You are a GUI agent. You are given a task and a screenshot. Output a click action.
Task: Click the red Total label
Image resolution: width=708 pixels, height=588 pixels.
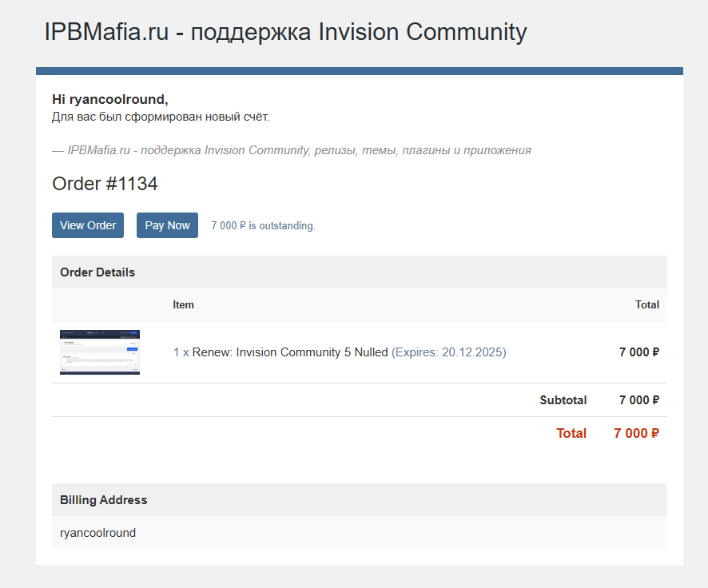click(x=571, y=434)
